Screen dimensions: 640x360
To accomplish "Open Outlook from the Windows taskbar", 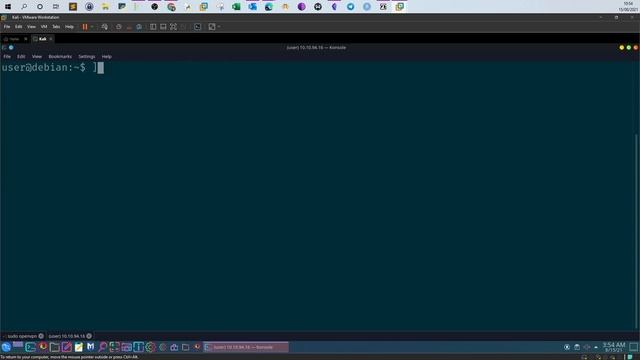I will pos(252,7).
